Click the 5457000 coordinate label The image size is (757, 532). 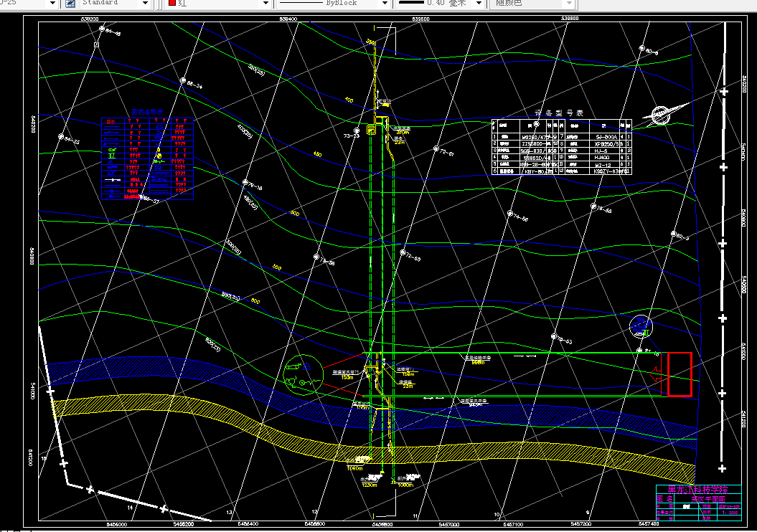coord(449,524)
